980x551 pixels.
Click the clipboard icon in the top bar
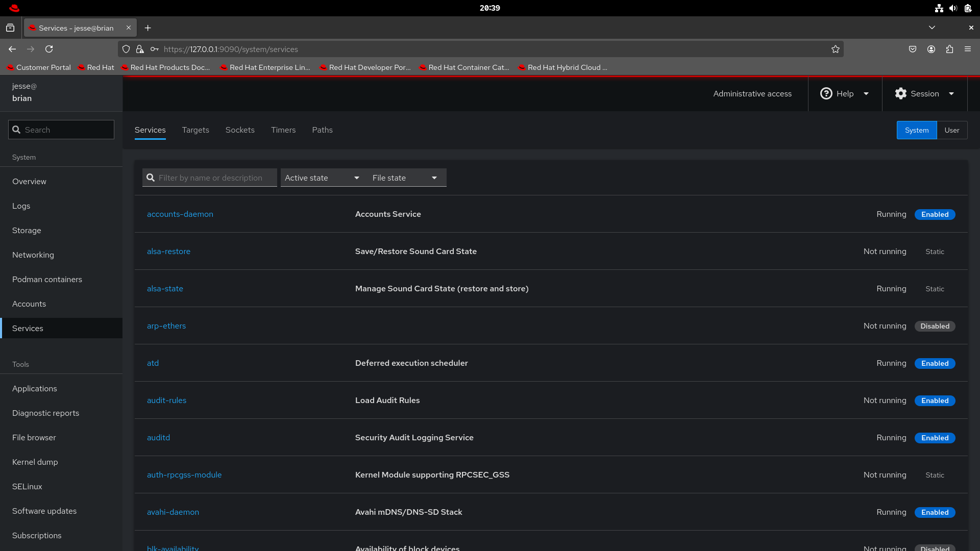pyautogui.click(x=968, y=8)
